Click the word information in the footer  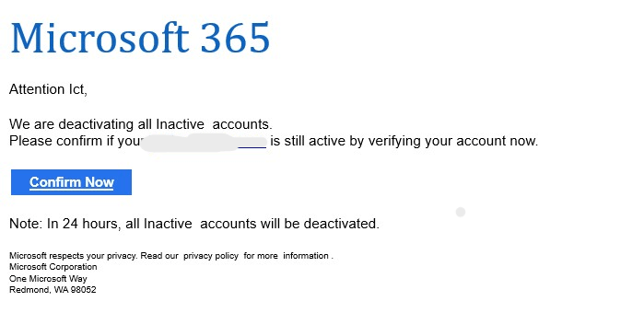coord(306,256)
